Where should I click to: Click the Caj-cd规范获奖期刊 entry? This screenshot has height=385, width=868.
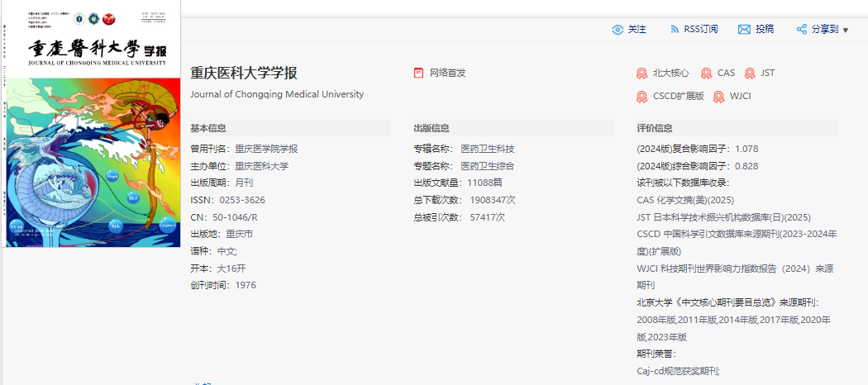click(678, 371)
